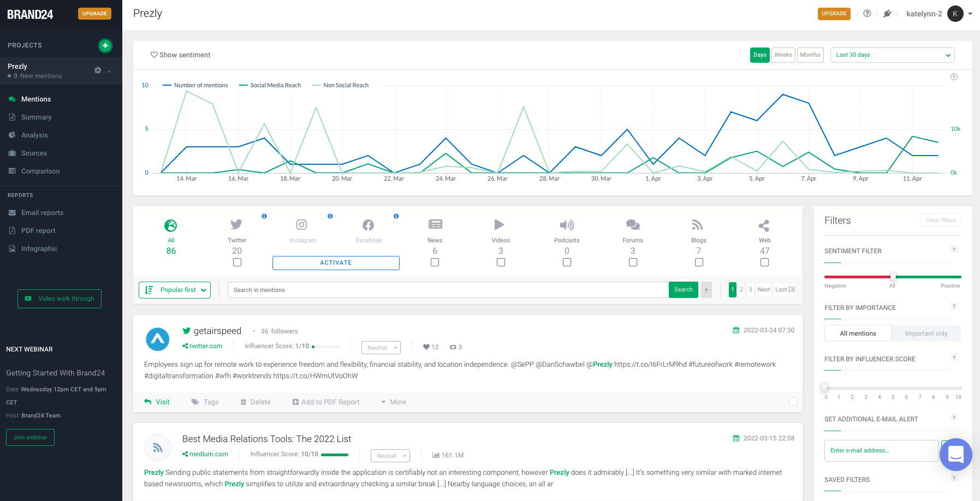
Task: Check the Web source checkbox
Action: coord(764,263)
